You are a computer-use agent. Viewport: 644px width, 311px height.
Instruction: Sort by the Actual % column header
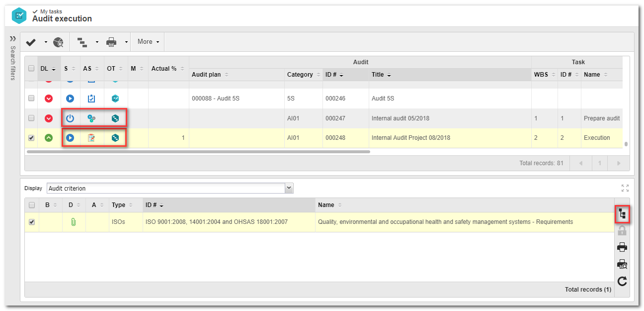point(168,69)
